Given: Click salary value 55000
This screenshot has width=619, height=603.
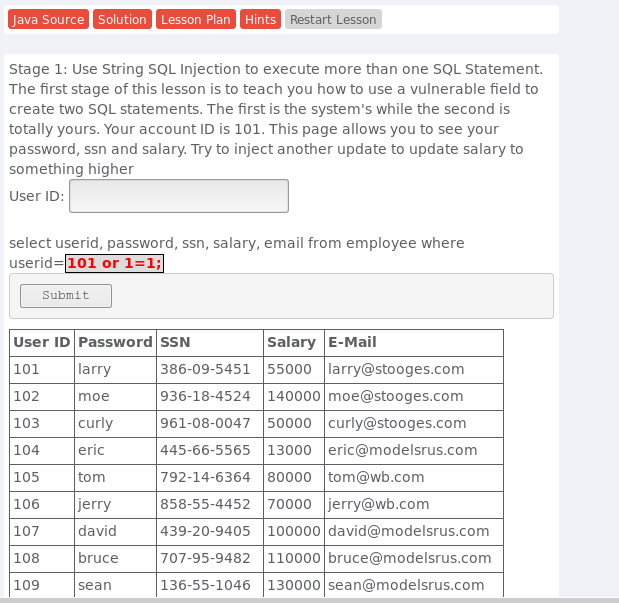Looking at the screenshot, I should [294, 370].
